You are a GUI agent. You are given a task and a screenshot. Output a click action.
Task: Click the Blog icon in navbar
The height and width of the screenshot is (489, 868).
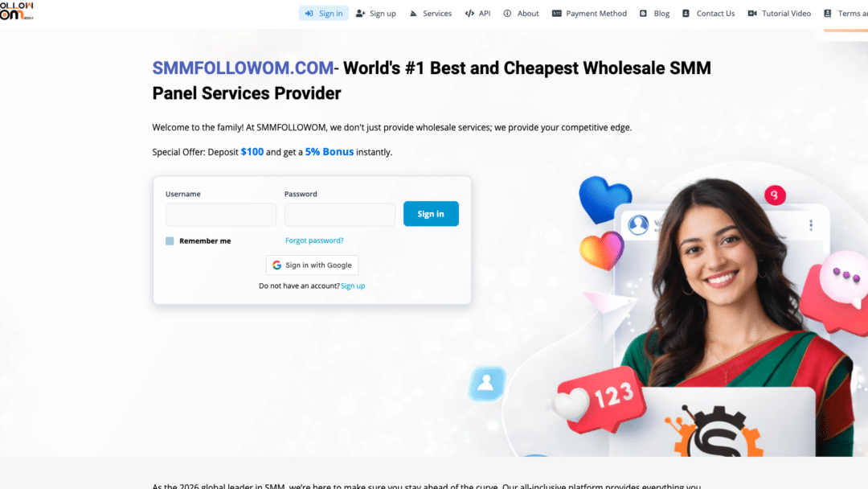(643, 14)
